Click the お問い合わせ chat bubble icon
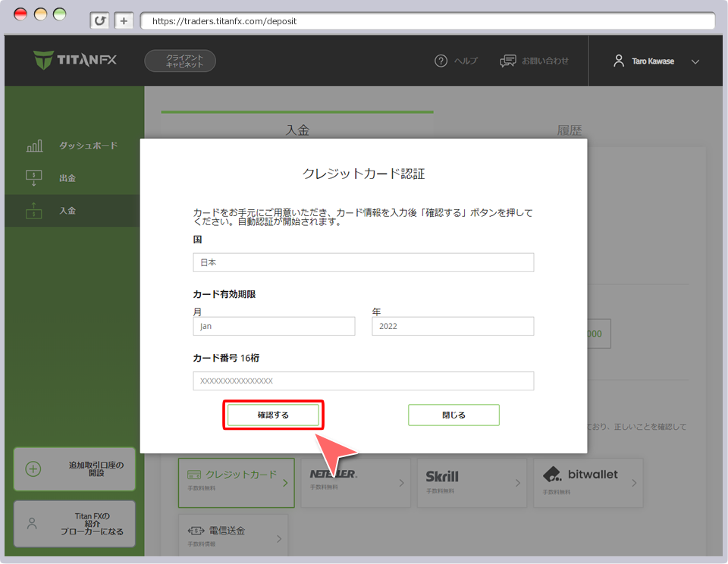 tap(507, 61)
